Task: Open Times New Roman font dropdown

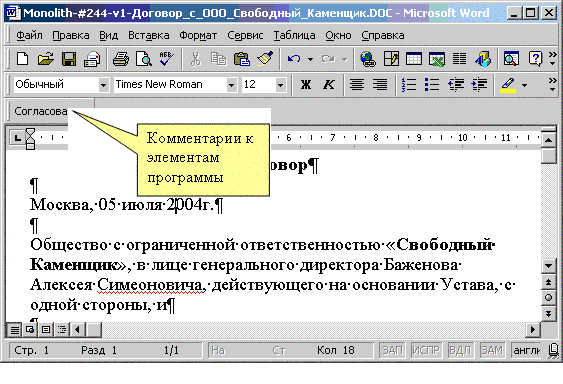Action: tap(232, 85)
